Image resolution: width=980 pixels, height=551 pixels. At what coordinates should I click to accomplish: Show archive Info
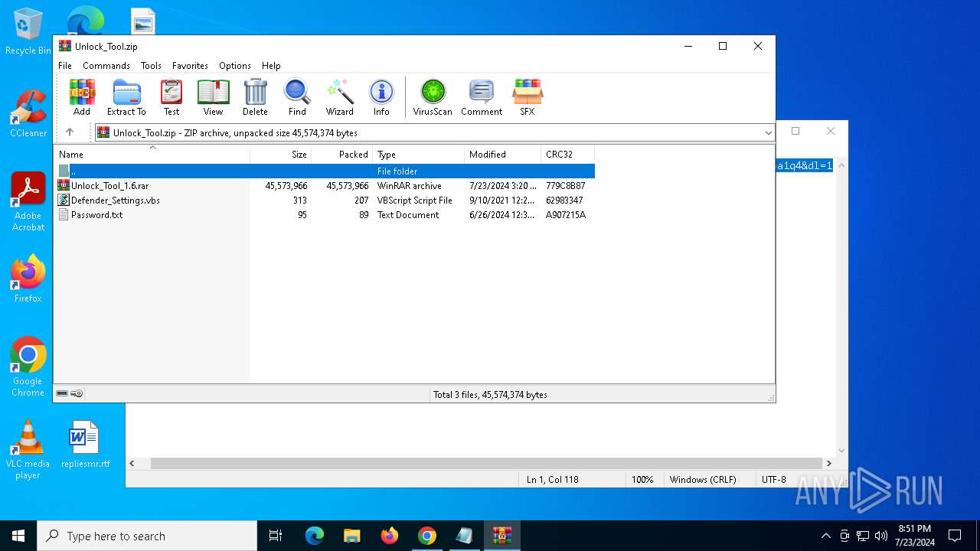coord(381,97)
